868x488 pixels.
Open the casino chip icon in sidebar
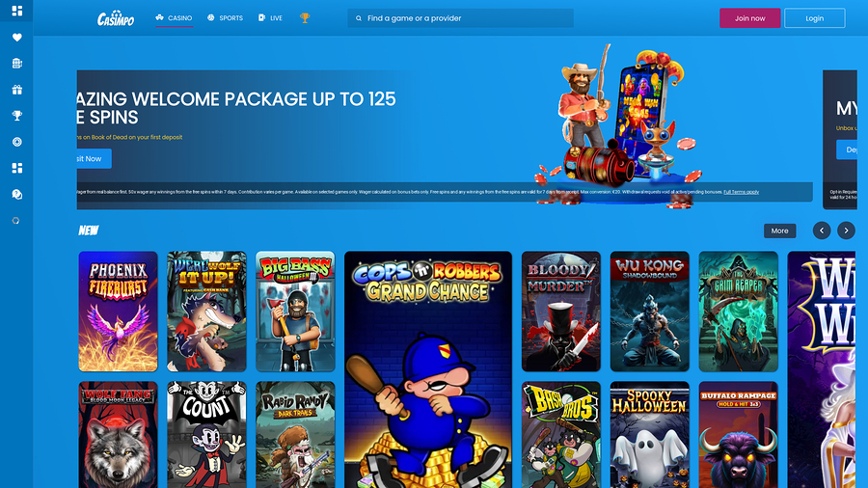point(16,142)
